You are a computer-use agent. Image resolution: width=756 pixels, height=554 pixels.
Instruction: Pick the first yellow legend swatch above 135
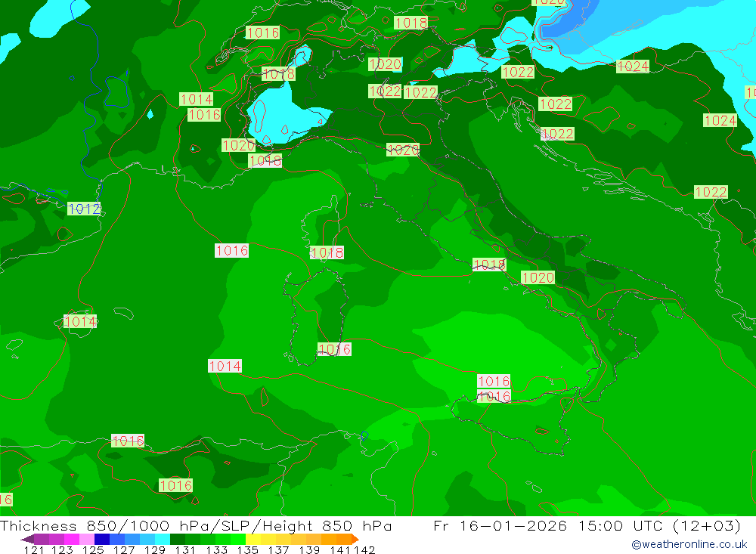tap(253, 539)
